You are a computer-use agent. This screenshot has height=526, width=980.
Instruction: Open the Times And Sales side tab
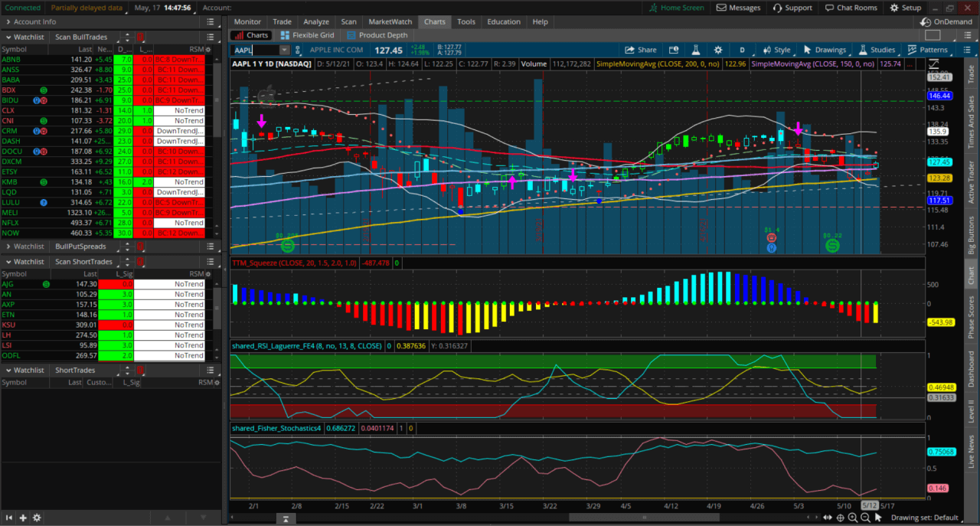(x=972, y=122)
